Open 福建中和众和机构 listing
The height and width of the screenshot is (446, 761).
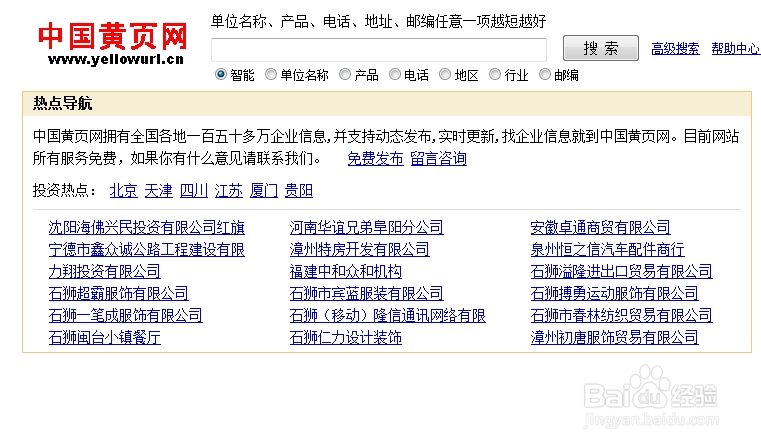pos(346,271)
